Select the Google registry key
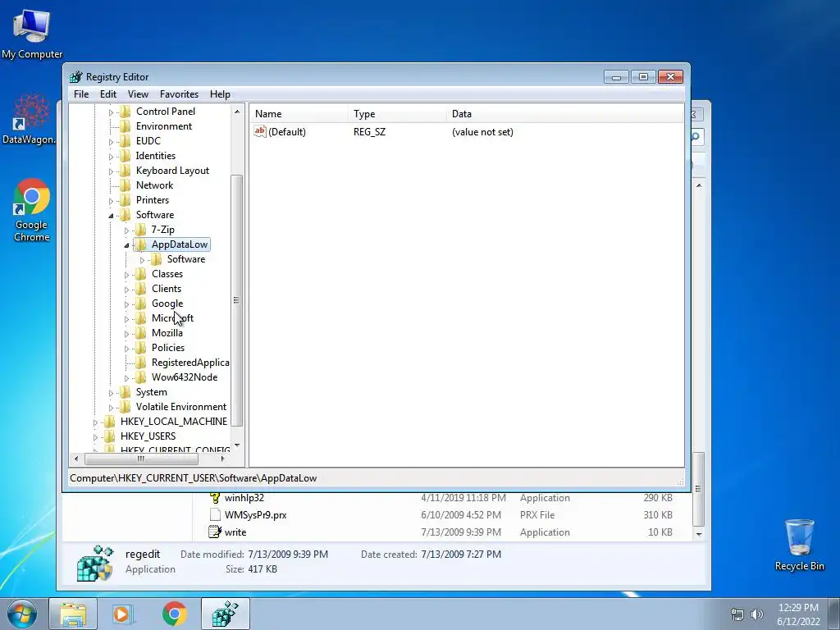This screenshot has width=840, height=630. (x=167, y=304)
